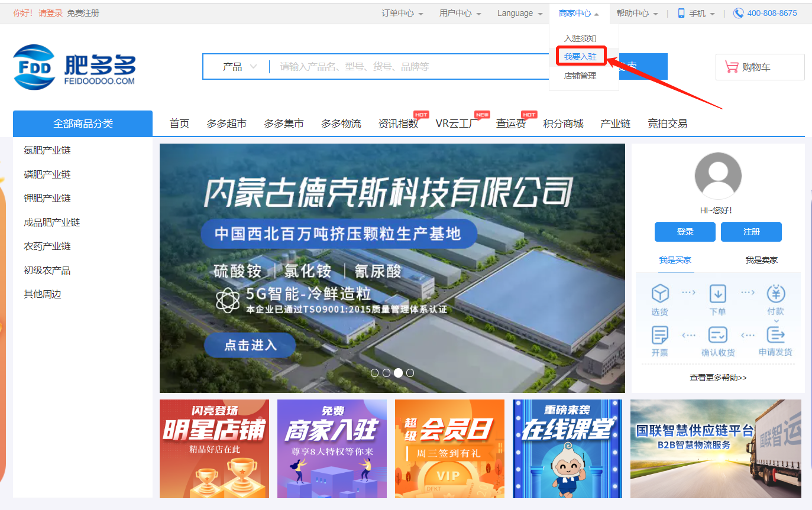Click the blue 注册 button
The image size is (812, 510).
coord(751,232)
